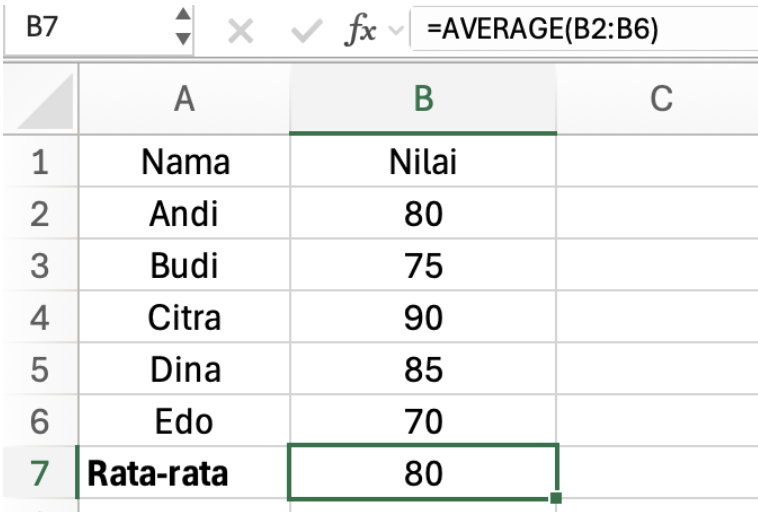Select column B header
This screenshot has height=512, width=758.
point(423,99)
